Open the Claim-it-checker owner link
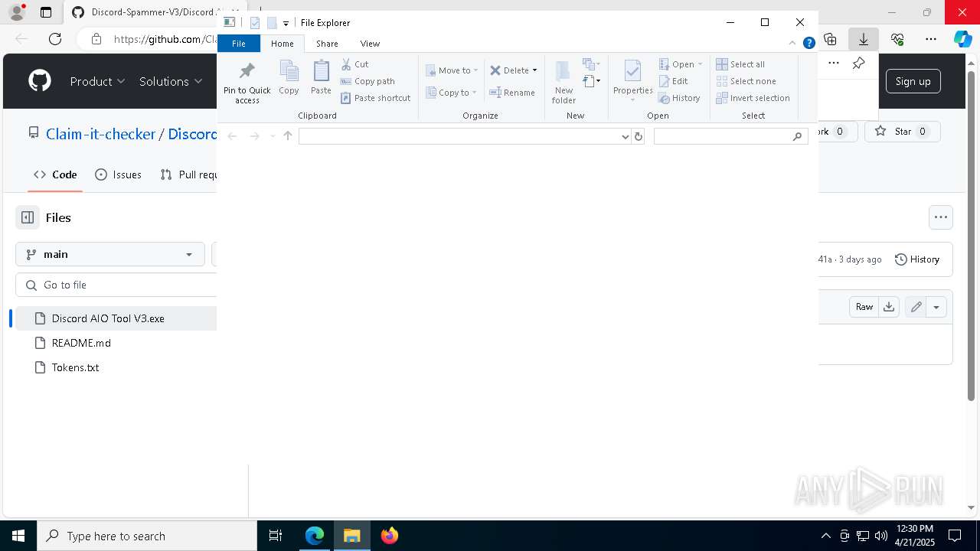Screen dimensions: 980x551 100,134
